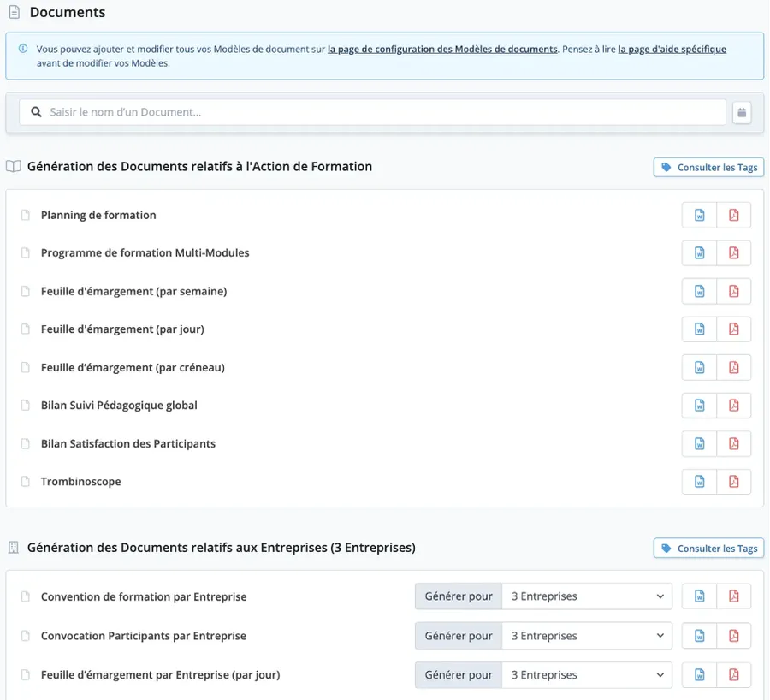This screenshot has height=700, width=770.
Task: Download Trombinoscope as Word document
Action: click(x=699, y=482)
